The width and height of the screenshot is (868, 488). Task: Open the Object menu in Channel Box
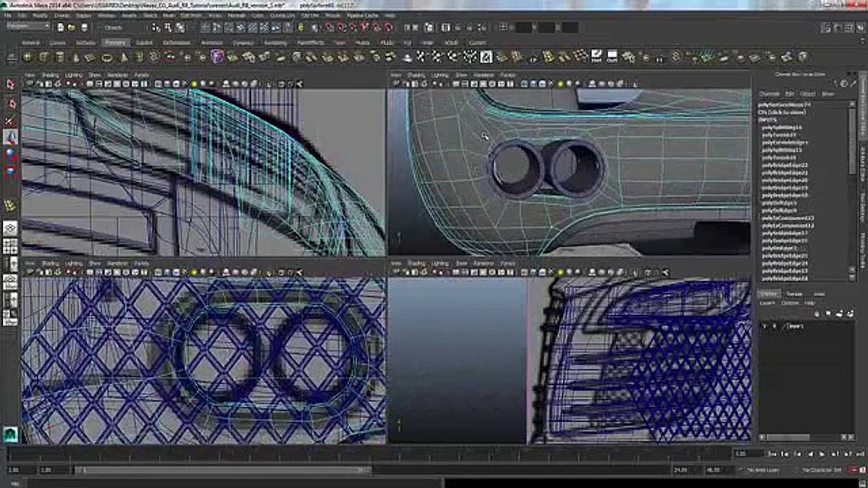tap(808, 94)
